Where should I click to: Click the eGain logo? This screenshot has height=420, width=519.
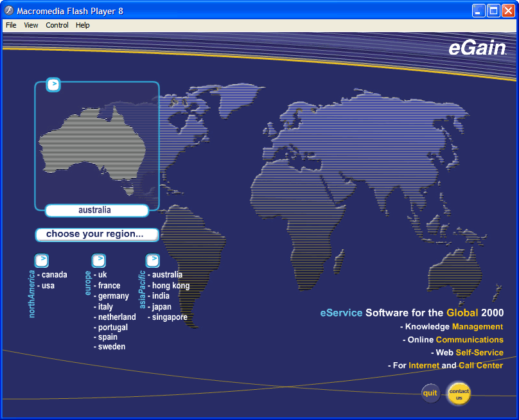click(477, 49)
